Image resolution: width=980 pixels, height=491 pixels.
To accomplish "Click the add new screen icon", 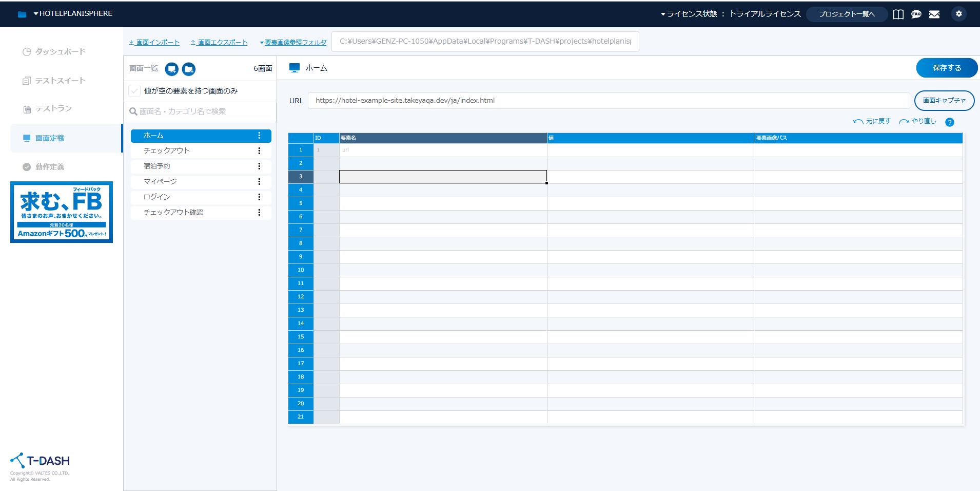I will (172, 69).
